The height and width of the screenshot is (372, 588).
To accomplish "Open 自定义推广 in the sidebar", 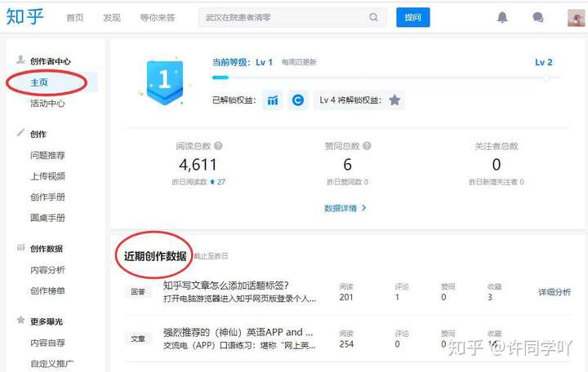I will [x=51, y=363].
